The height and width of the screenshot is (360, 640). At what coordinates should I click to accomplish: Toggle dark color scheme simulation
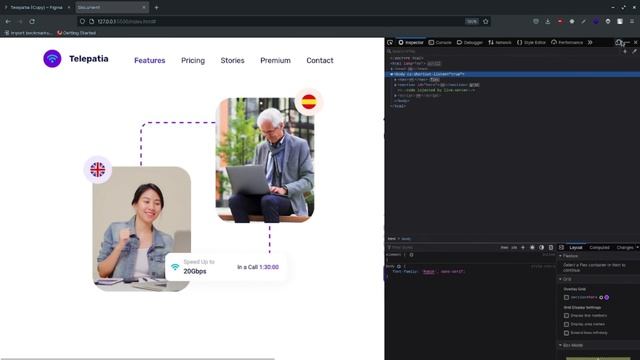coord(542,247)
